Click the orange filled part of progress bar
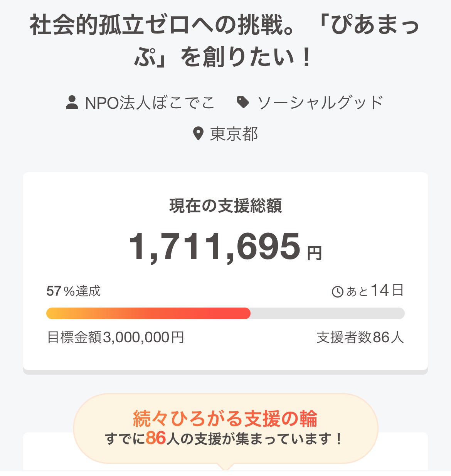451x476 pixels. click(x=148, y=313)
